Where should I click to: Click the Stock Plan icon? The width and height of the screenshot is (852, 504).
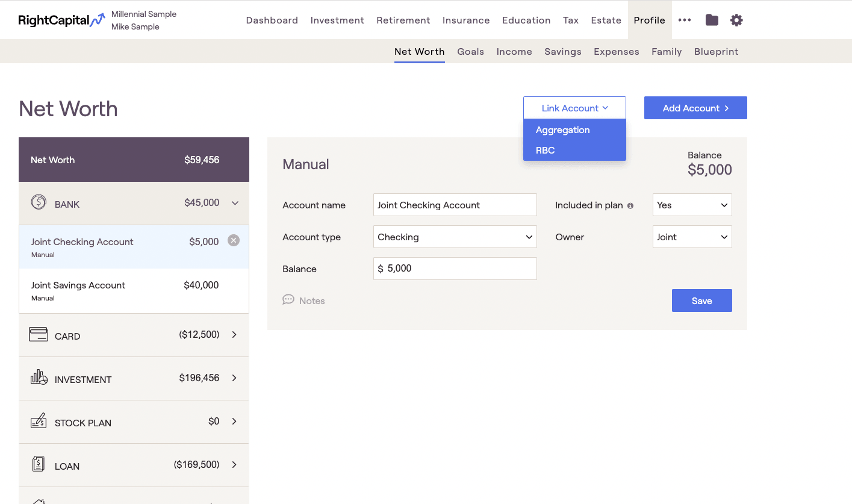39,421
